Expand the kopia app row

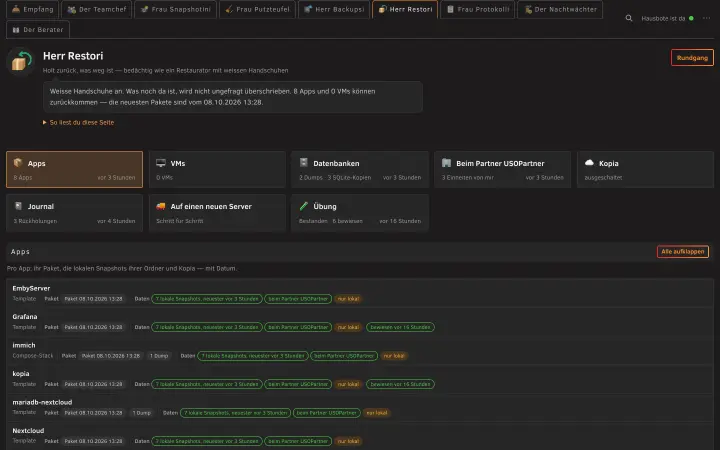point(360,379)
